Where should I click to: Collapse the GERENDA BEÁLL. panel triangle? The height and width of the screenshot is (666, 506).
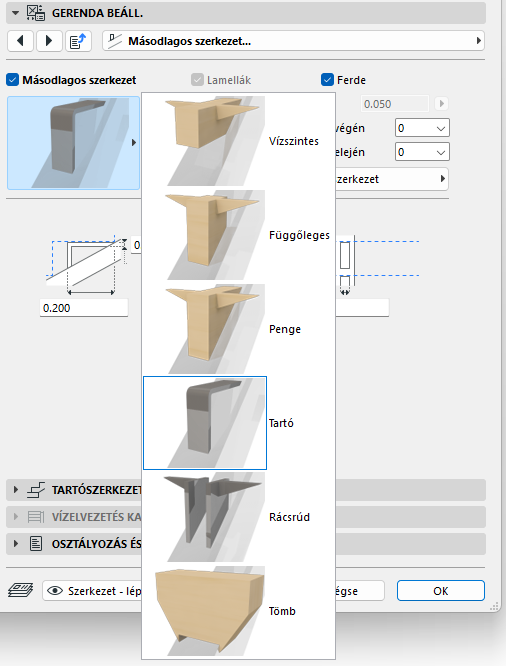click(16, 13)
